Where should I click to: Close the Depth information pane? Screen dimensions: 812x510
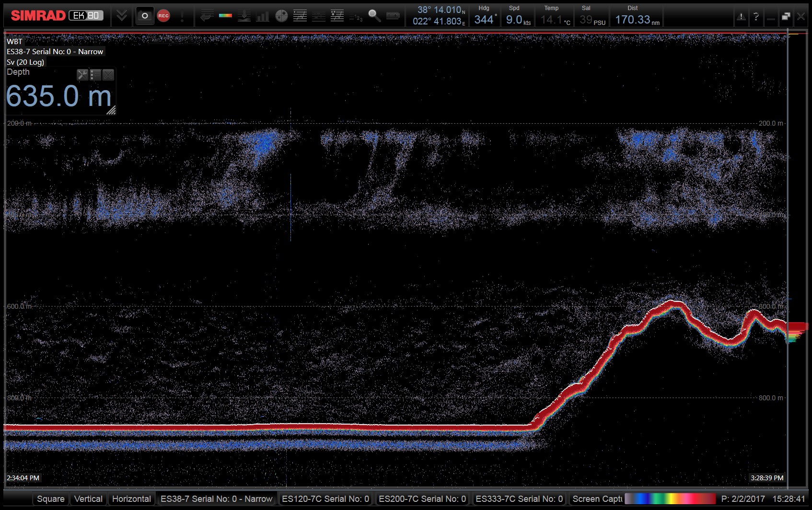pyautogui.click(x=108, y=75)
